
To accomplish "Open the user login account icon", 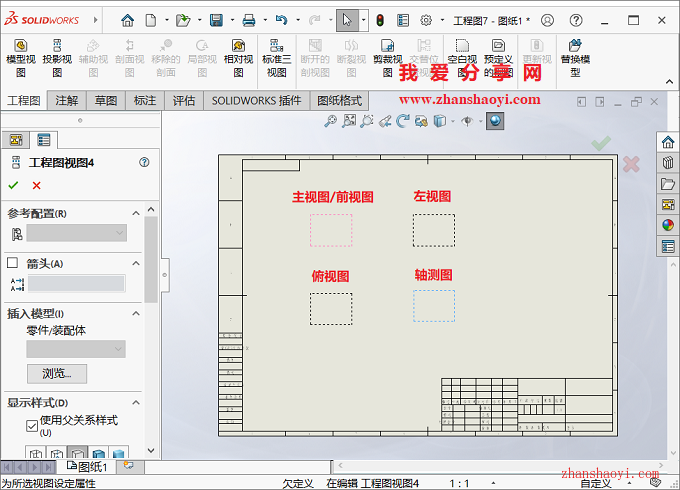I will tap(547, 20).
